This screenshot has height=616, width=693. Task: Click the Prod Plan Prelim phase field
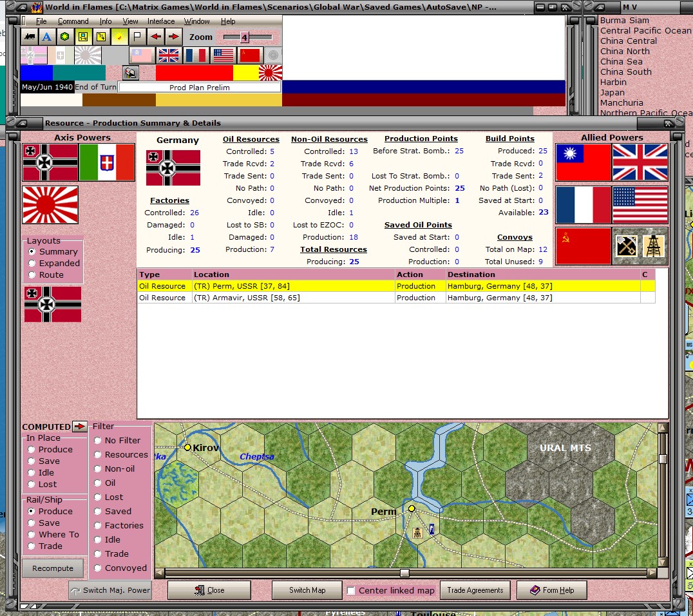tap(200, 88)
